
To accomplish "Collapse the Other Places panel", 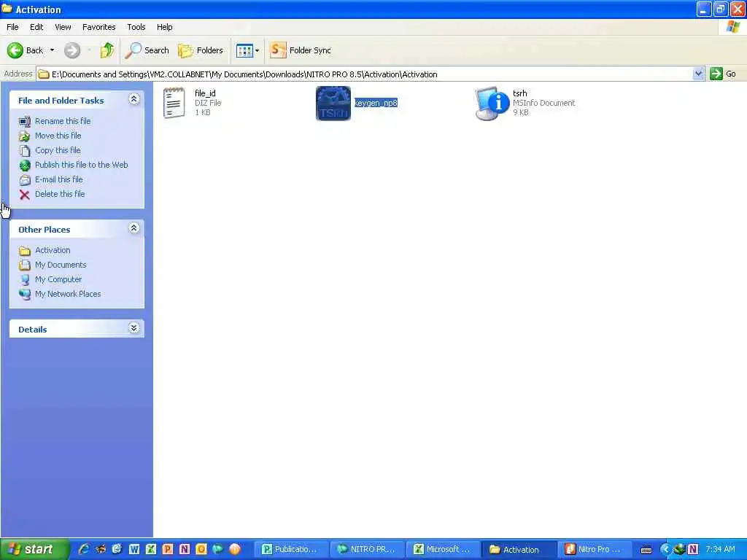I will tap(134, 228).
